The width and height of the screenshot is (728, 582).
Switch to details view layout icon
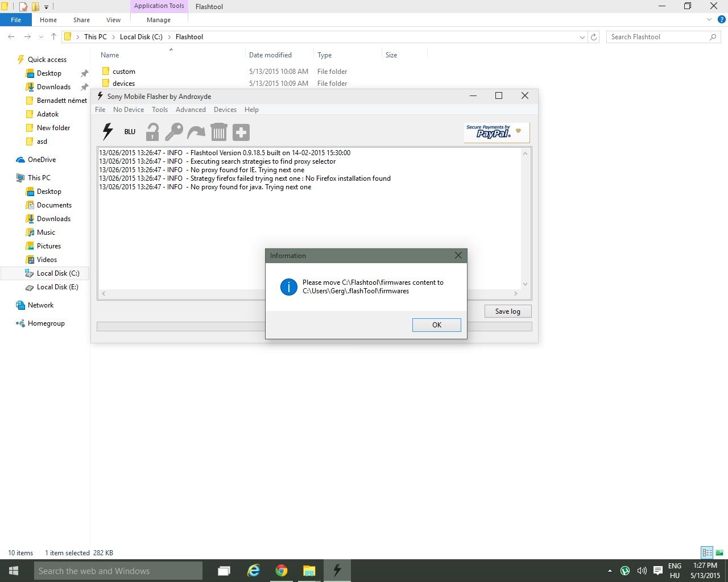[707, 552]
